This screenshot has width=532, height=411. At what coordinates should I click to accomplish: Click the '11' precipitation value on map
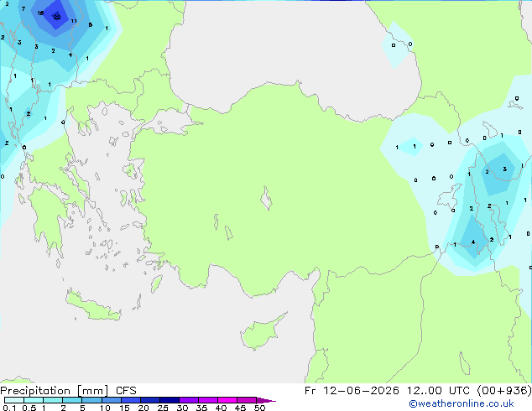(74, 21)
